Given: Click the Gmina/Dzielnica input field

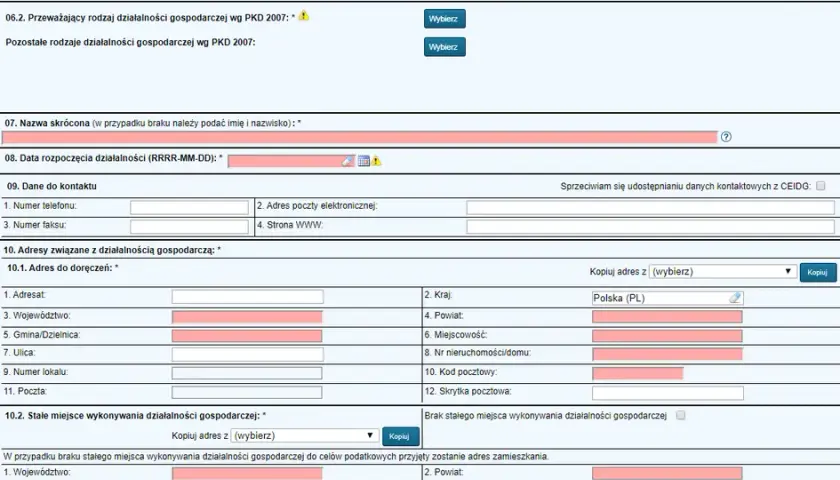Looking at the screenshot, I should 247,336.
